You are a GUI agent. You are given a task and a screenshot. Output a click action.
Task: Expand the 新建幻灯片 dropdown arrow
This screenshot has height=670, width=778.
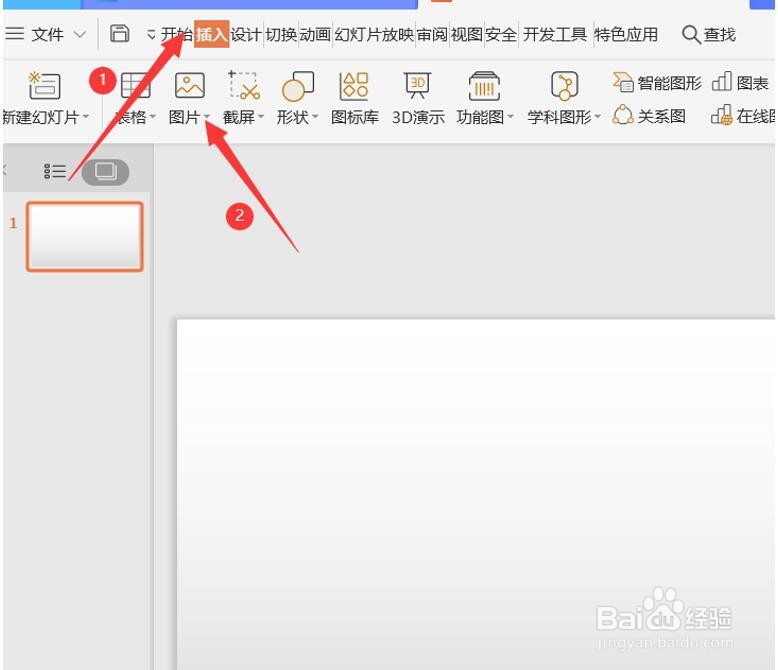(86, 117)
